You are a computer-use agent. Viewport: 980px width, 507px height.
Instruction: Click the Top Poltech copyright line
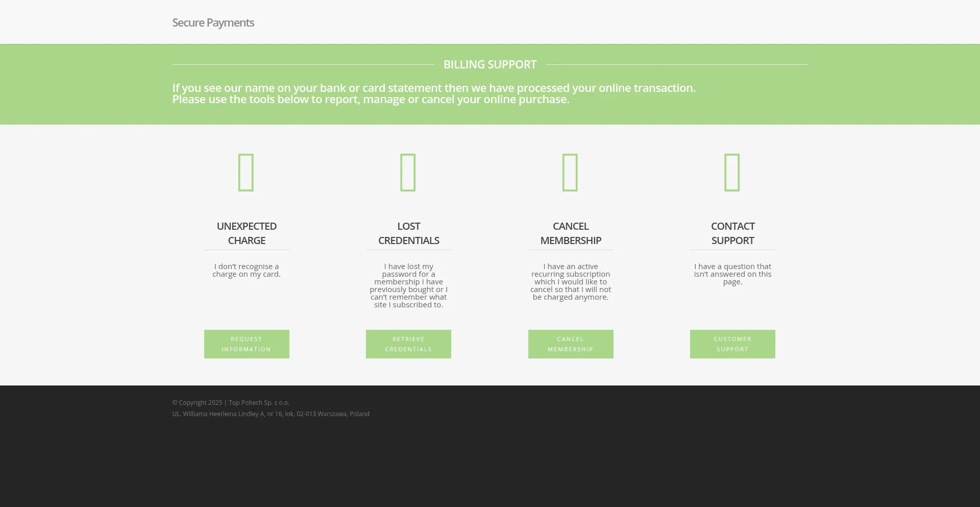point(231,403)
